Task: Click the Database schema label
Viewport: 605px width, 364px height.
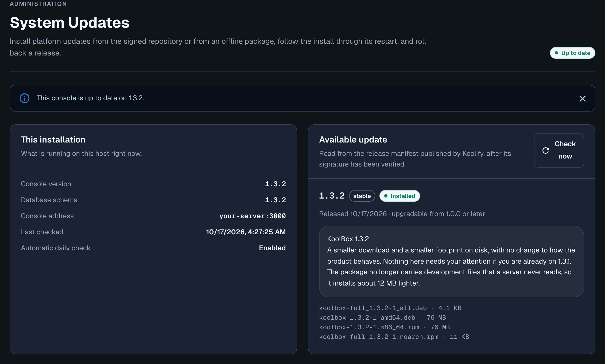Action: coord(49,200)
